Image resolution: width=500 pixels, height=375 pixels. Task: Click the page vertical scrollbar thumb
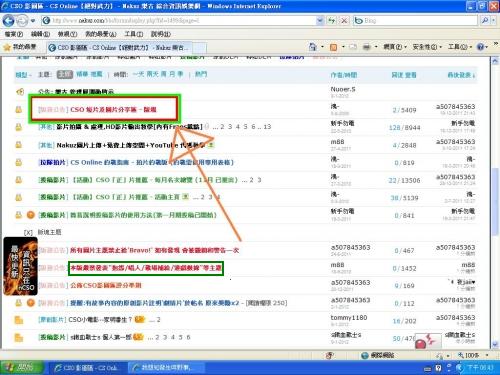(495, 202)
